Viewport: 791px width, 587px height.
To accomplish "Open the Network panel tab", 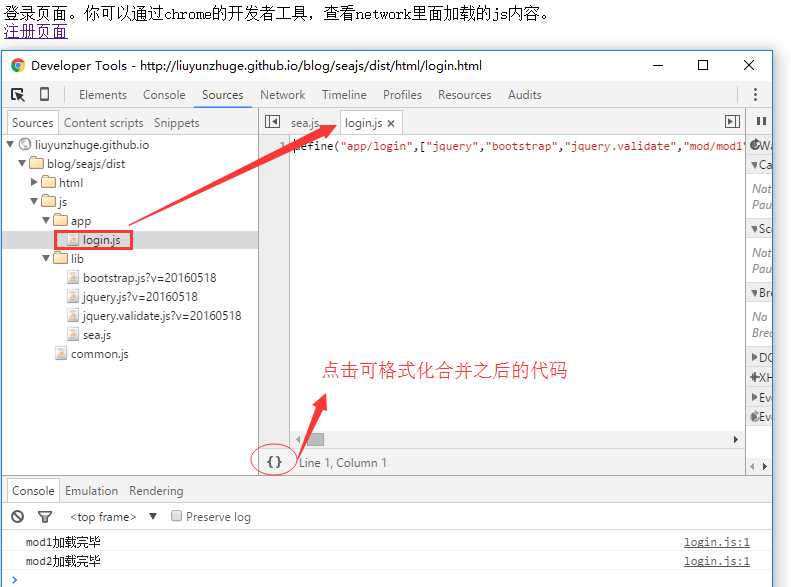I will tap(282, 95).
